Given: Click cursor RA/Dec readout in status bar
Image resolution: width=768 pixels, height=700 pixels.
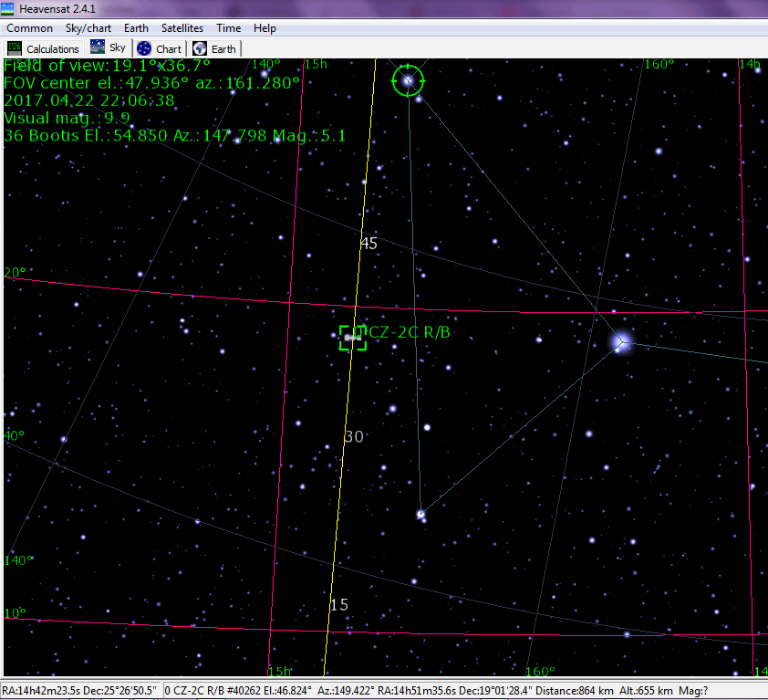Looking at the screenshot, I should coord(81,690).
